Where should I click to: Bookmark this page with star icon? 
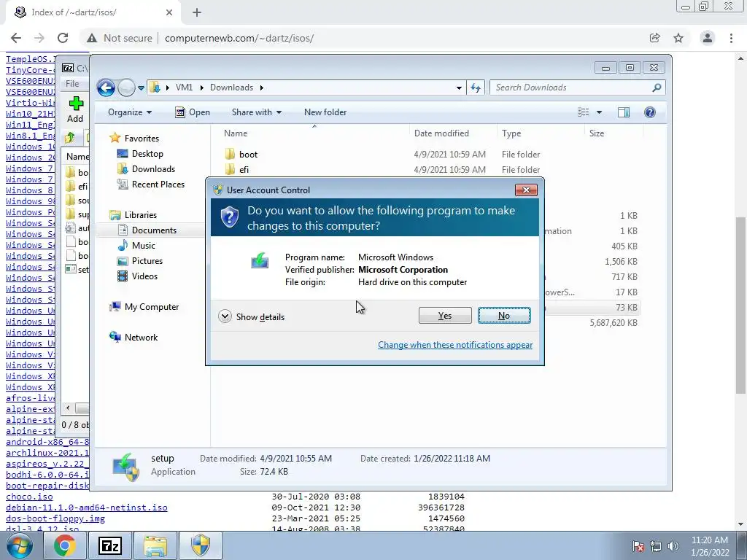click(x=678, y=38)
